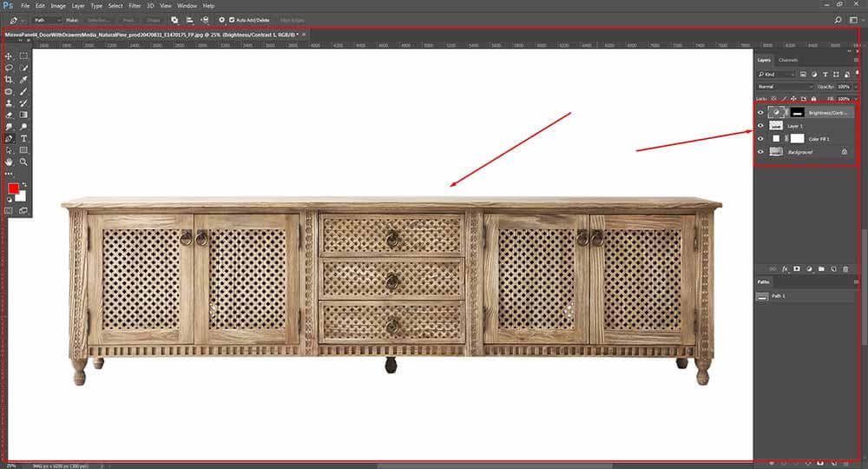
Task: Open path operations in options bar
Action: coord(175,20)
